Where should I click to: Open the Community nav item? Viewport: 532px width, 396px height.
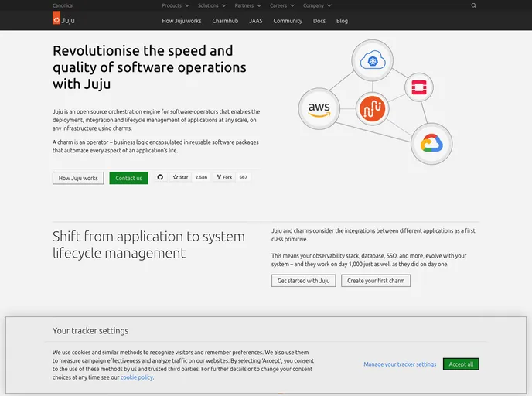point(288,21)
